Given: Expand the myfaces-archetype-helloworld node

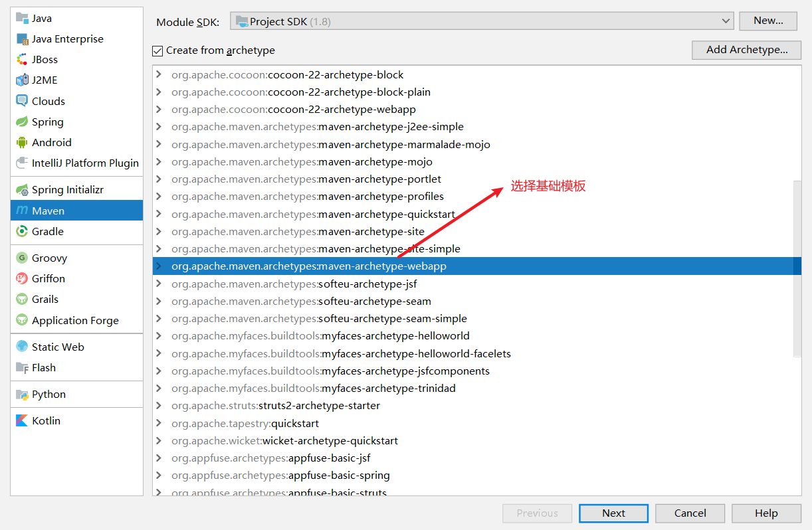Looking at the screenshot, I should pos(158,335).
